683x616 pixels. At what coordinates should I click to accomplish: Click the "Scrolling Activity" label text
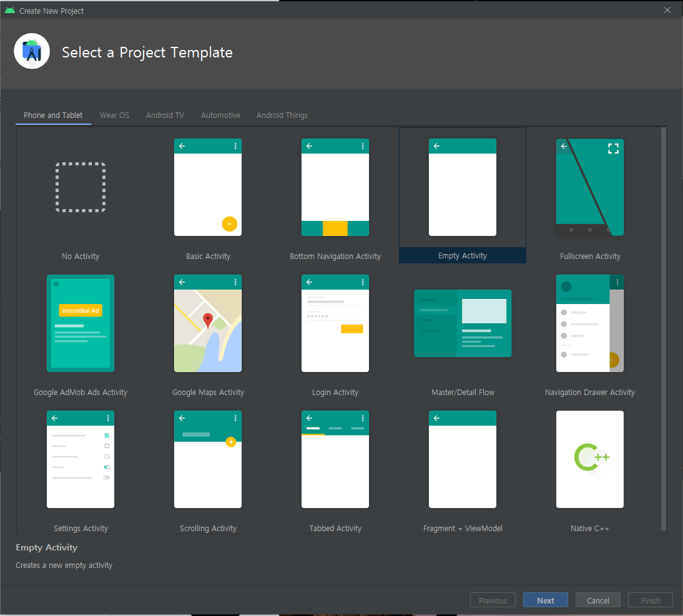[208, 528]
